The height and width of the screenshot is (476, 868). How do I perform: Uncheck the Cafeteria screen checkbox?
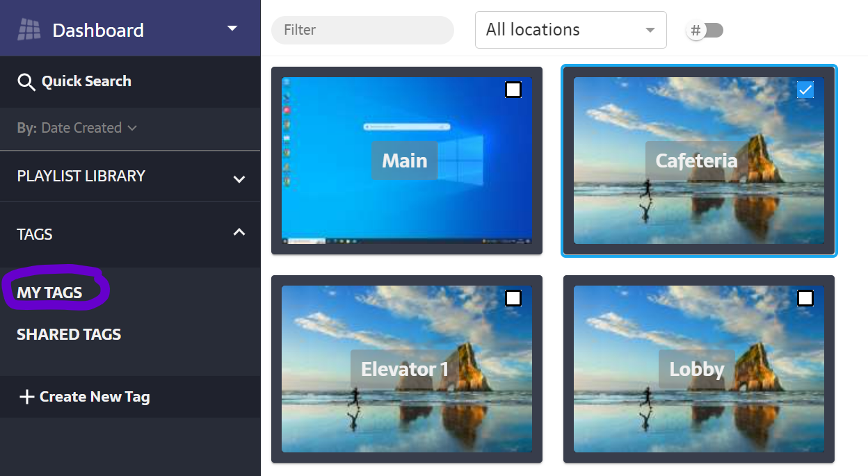click(x=805, y=90)
